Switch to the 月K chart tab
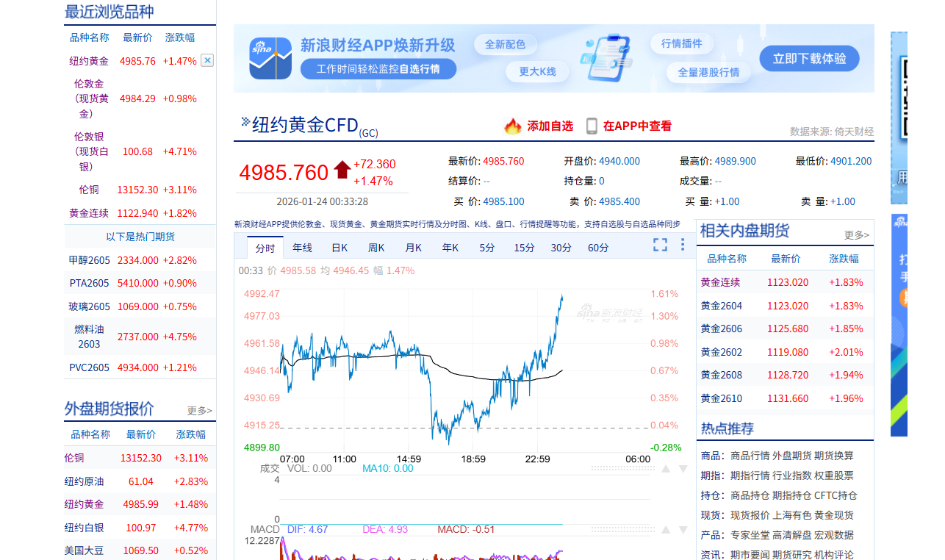 click(413, 248)
